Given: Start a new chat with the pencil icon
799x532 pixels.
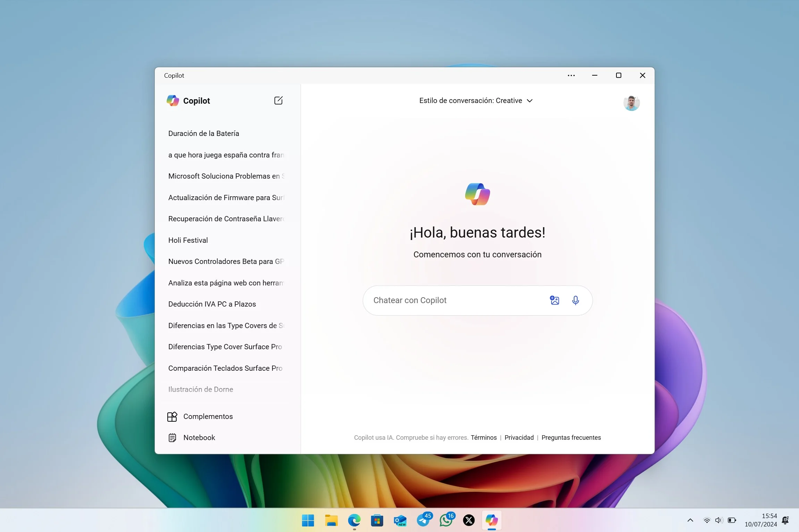Looking at the screenshot, I should click(x=278, y=100).
